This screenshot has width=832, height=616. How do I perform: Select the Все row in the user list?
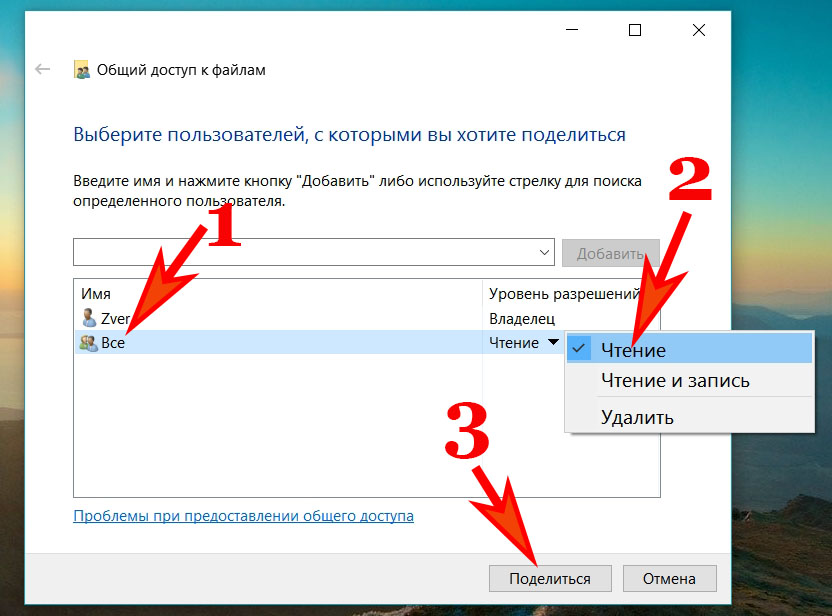pos(250,342)
